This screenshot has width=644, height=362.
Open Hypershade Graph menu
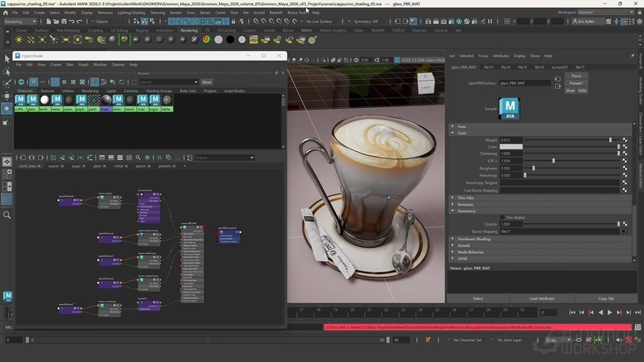tap(84, 64)
